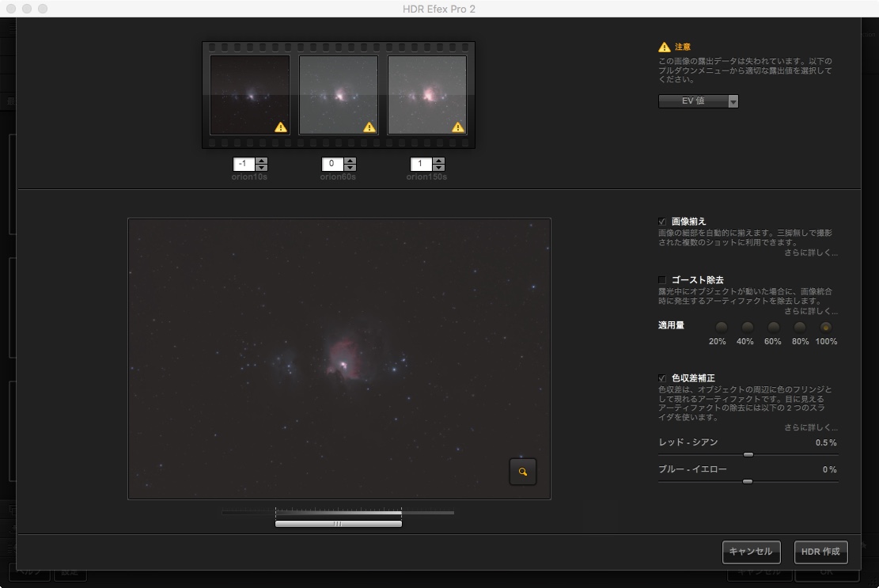Image resolution: width=879 pixels, height=588 pixels.
Task: Increase EV value for orion150s
Action: [439, 161]
